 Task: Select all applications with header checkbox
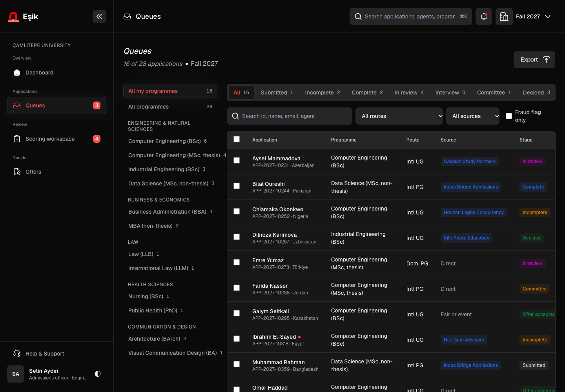pyautogui.click(x=237, y=139)
